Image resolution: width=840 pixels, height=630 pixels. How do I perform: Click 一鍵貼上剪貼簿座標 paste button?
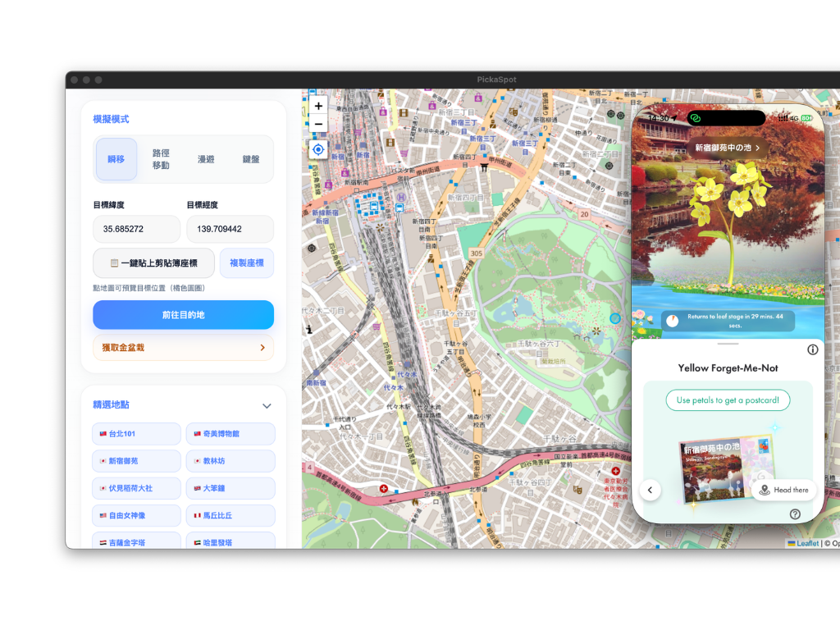tap(153, 263)
